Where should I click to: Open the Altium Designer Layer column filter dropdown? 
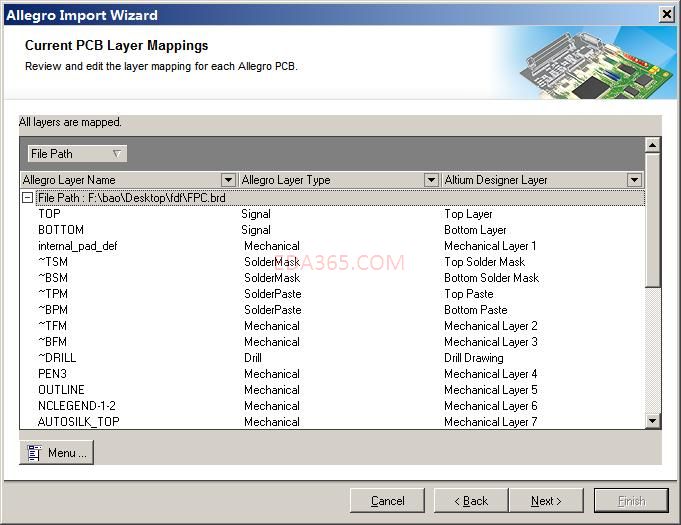coord(634,179)
